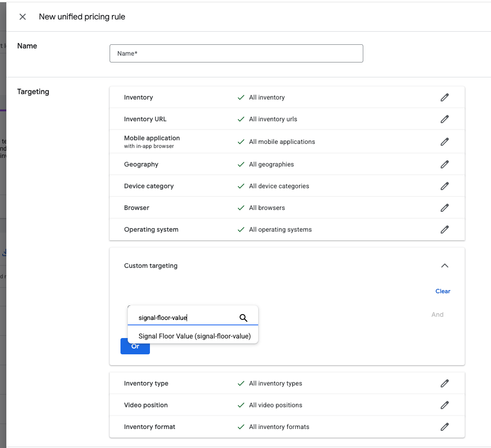Edit Inventory URL targeting pencil icon
The image size is (491, 448).
pyautogui.click(x=444, y=119)
